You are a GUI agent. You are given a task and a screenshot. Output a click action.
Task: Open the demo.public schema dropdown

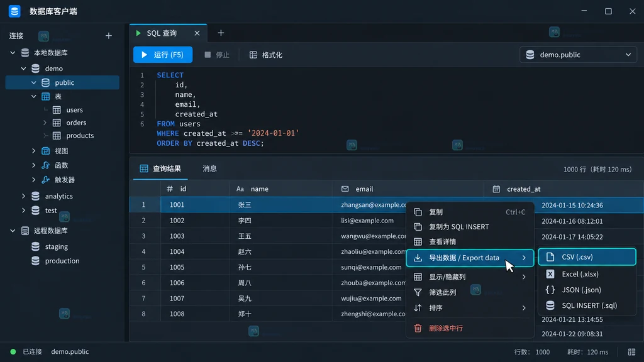coord(578,55)
